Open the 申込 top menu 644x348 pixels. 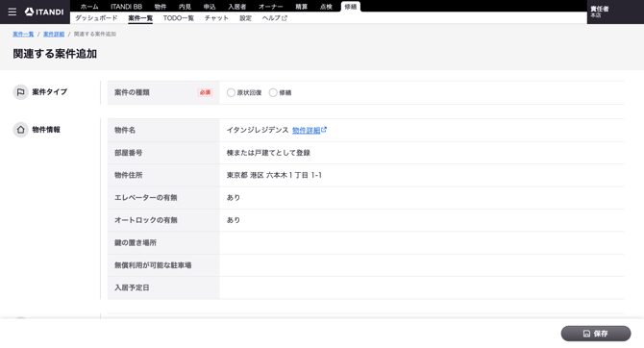point(210,7)
